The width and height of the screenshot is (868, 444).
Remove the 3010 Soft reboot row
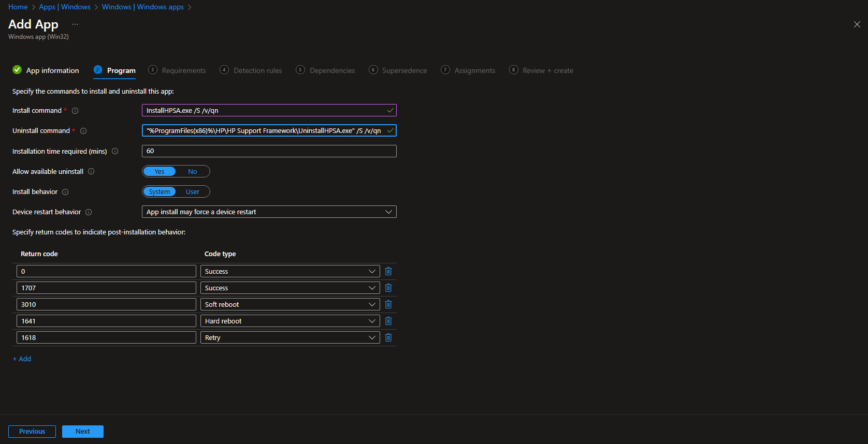[388, 304]
